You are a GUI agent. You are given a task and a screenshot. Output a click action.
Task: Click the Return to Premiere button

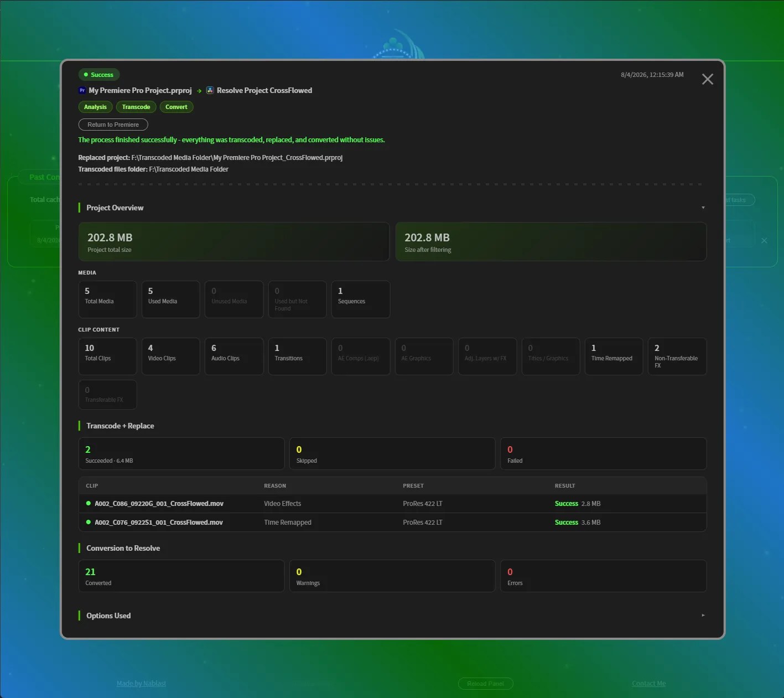[x=113, y=125]
